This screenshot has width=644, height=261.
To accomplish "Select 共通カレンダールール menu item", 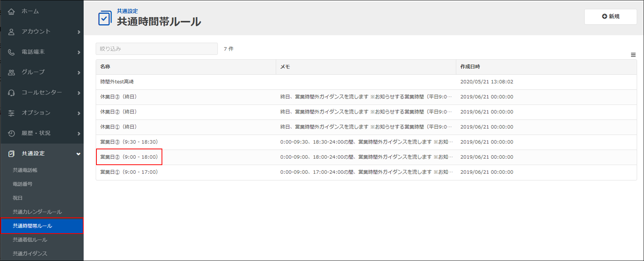I will point(37,212).
